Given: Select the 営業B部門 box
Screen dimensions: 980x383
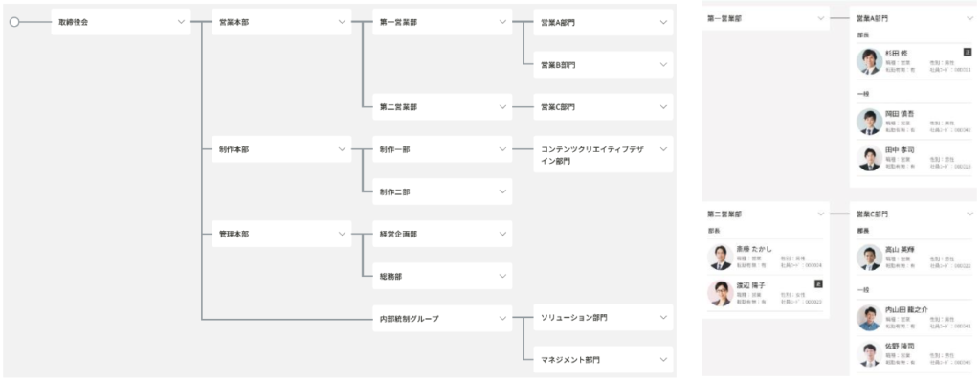Looking at the screenshot, I should (603, 64).
